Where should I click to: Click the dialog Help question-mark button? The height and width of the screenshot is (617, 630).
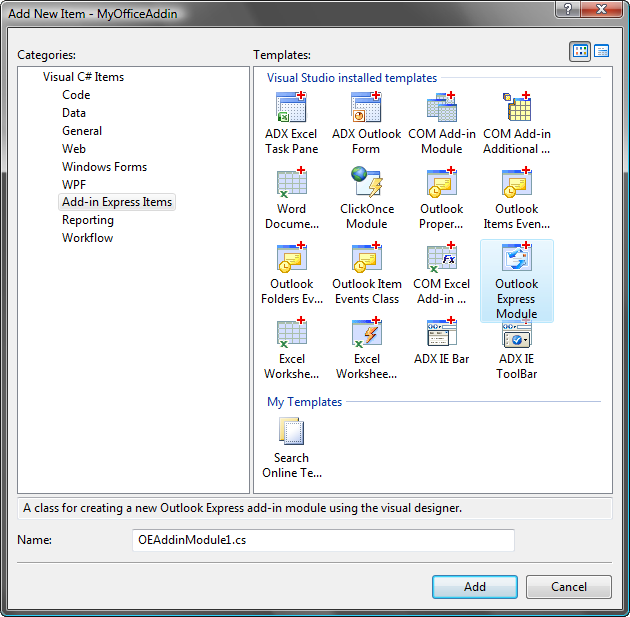568,8
